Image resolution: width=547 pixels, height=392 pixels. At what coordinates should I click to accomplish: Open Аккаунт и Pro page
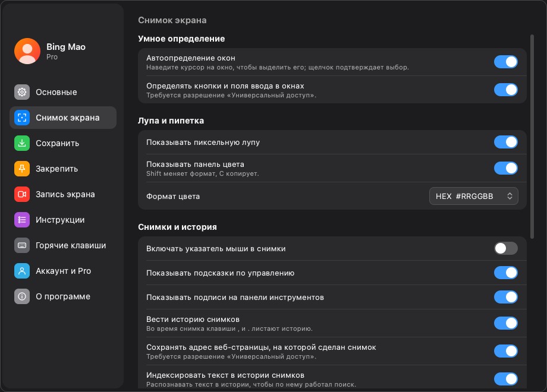[x=63, y=271]
